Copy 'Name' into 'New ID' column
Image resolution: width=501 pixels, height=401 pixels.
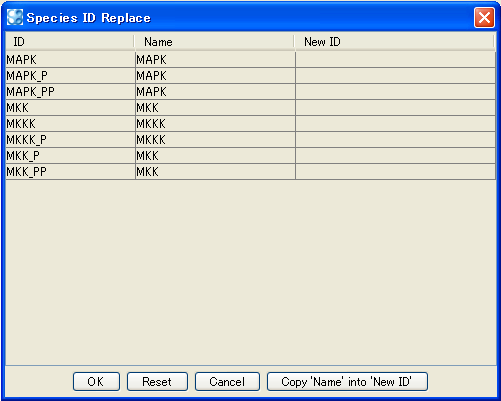click(347, 381)
